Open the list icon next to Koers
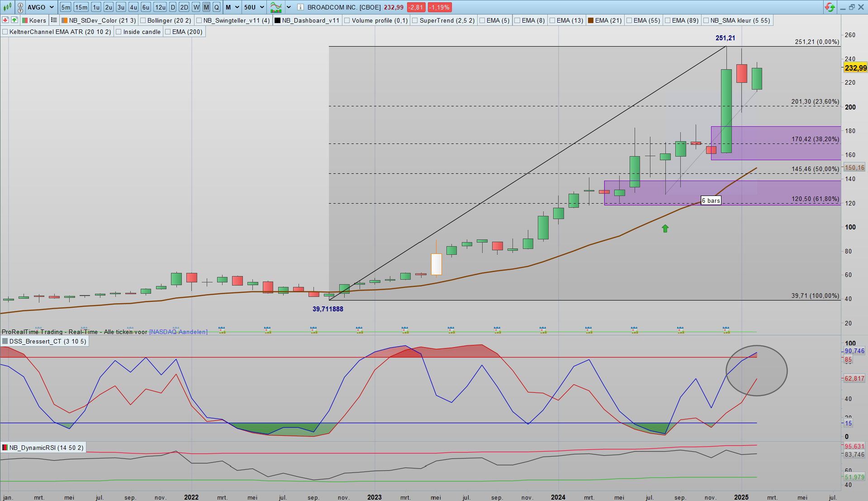Screen dimensions: 868x501 (x=54, y=20)
